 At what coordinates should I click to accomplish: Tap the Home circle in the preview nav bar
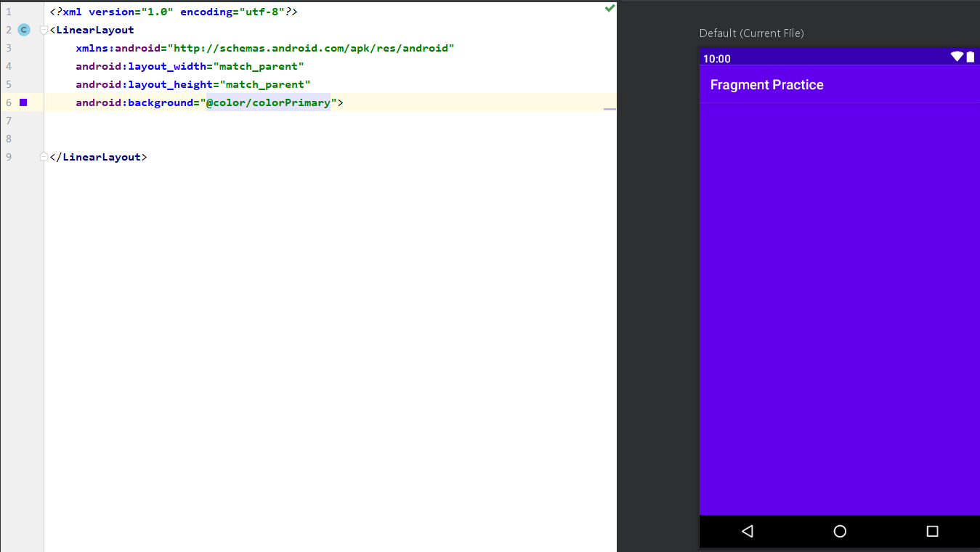pos(840,531)
